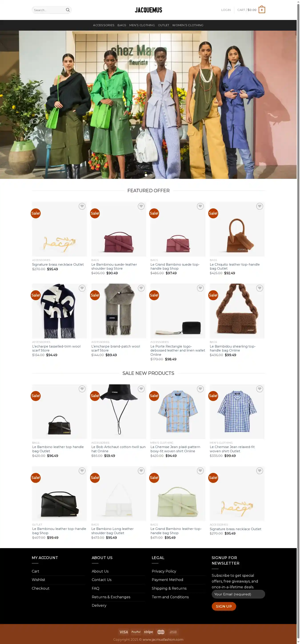Viewport: 300px width, 644px height.
Task: Wishlist the Le Chiquito leather bag
Action: [259, 206]
